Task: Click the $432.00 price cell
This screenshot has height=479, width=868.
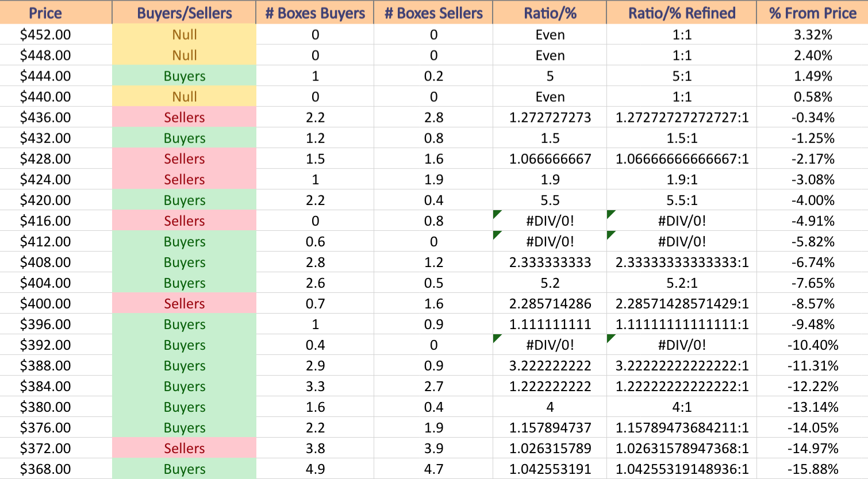Action: tap(56, 138)
